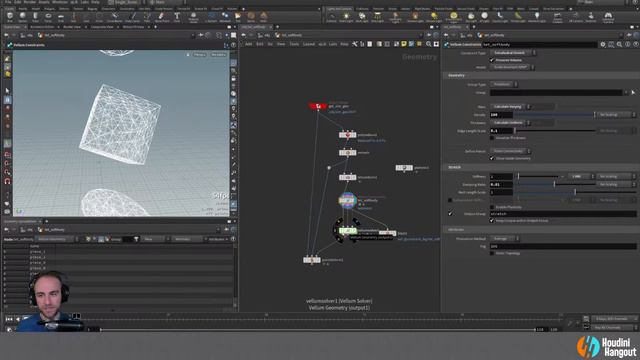Select the set_softbody node in network

tap(347, 200)
